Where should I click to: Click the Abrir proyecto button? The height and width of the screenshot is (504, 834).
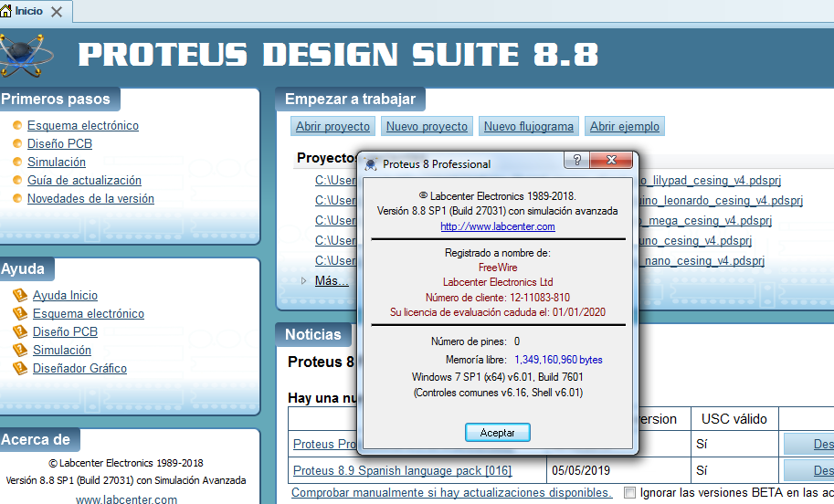(x=333, y=127)
